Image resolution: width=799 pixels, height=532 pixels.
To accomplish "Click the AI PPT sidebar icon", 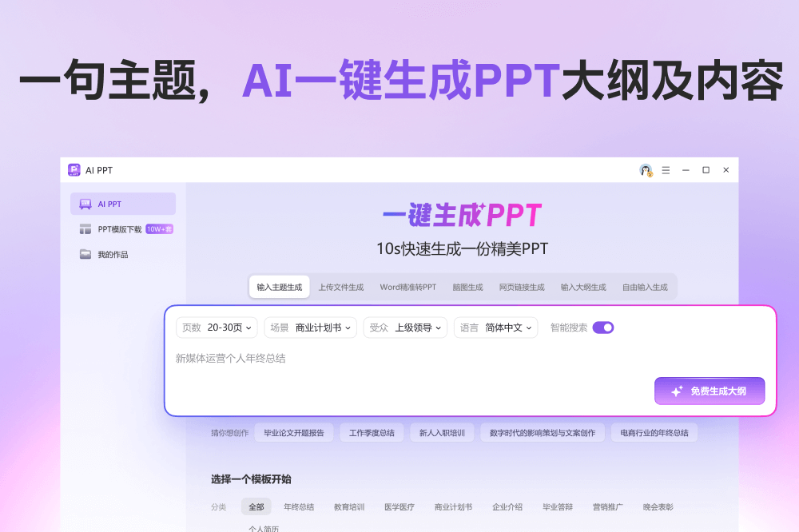I will (x=85, y=204).
